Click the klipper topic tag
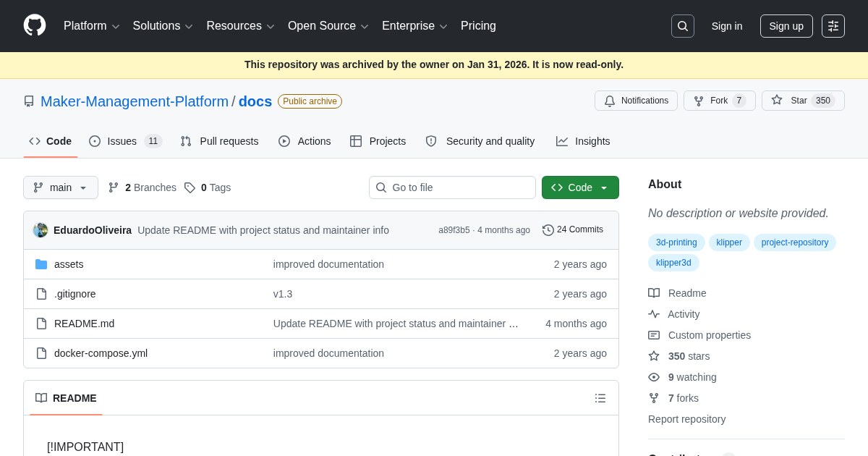This screenshot has height=456, width=868. 729,242
